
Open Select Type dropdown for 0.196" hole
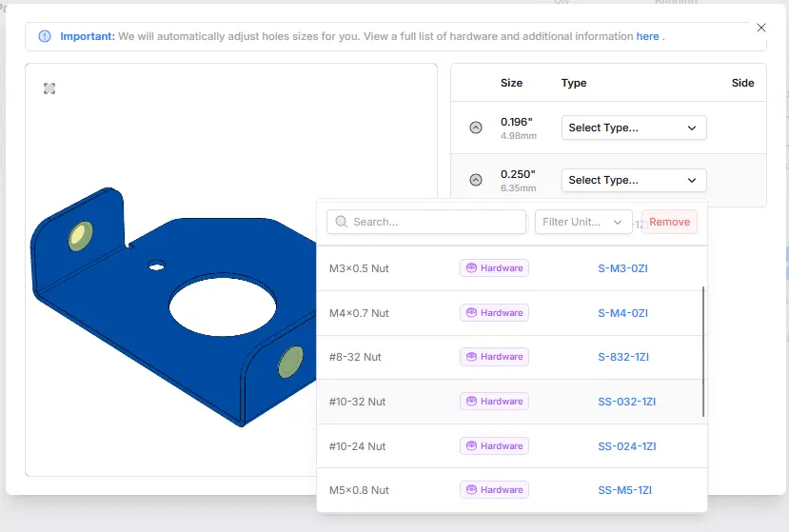tap(633, 128)
